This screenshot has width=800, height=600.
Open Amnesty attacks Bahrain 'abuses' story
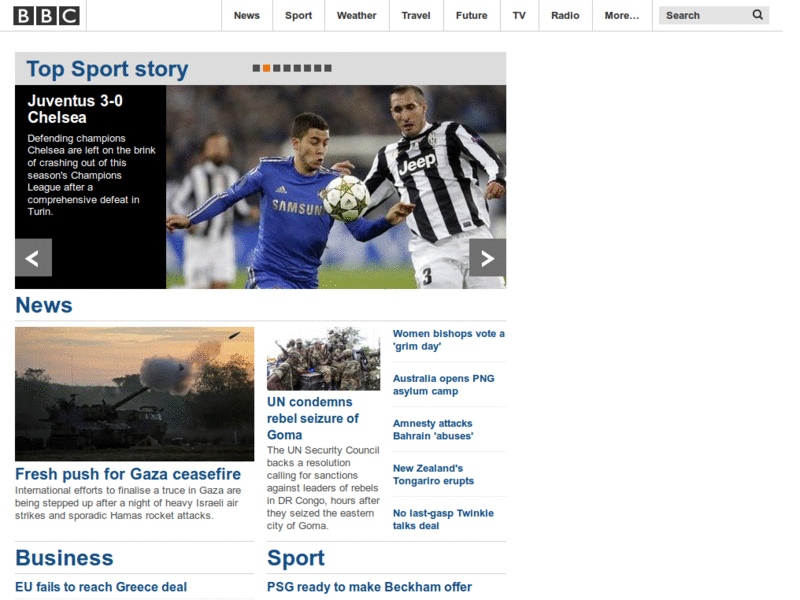[433, 430]
